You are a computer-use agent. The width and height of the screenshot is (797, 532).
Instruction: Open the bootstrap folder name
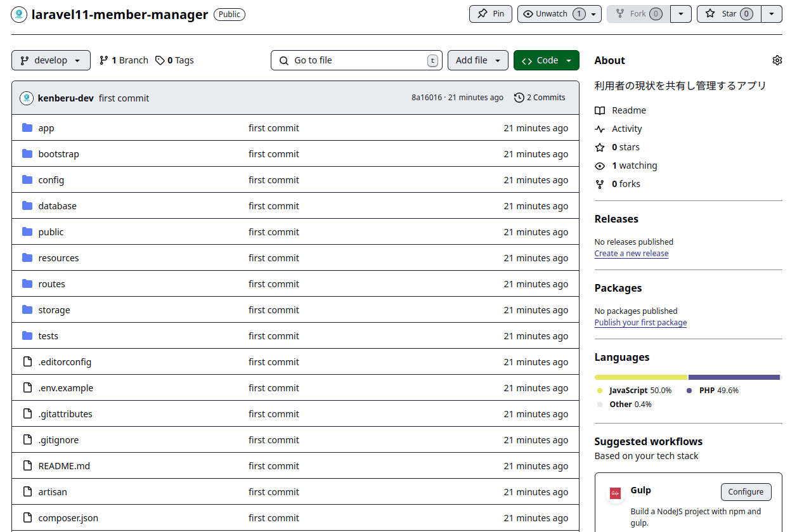[58, 153]
